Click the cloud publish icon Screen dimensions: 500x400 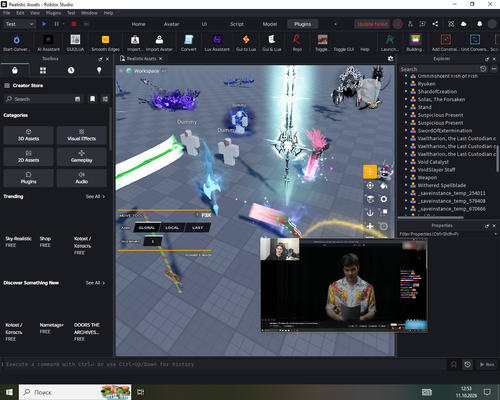tap(463, 24)
